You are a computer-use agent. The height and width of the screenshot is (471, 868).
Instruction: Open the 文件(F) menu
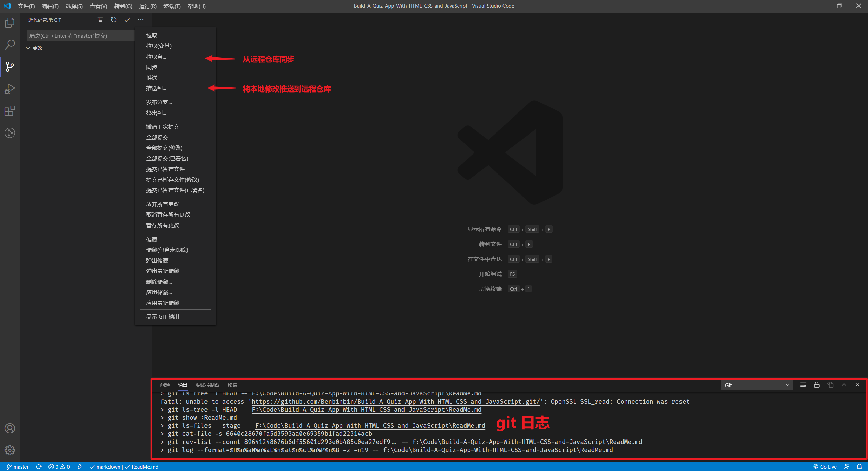(26, 6)
